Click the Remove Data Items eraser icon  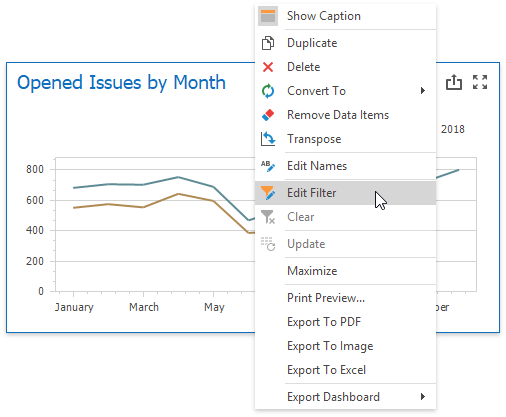(268, 115)
